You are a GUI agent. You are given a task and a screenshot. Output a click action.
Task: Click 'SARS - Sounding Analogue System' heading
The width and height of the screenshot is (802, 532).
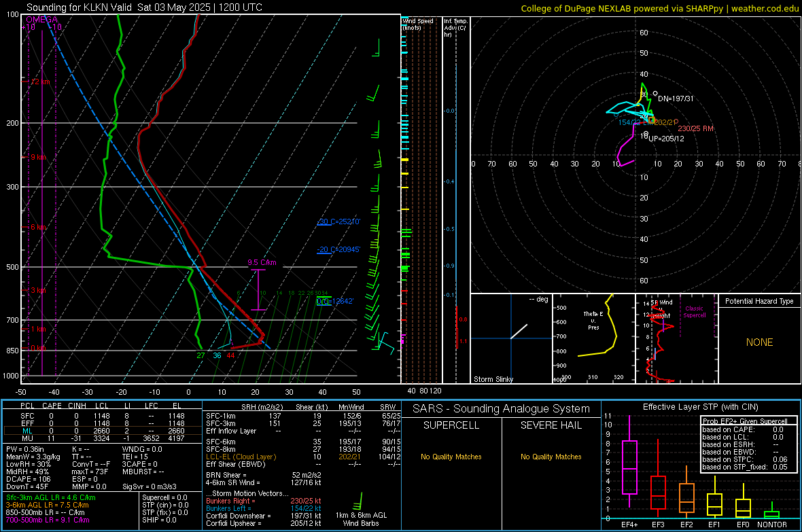(x=502, y=409)
